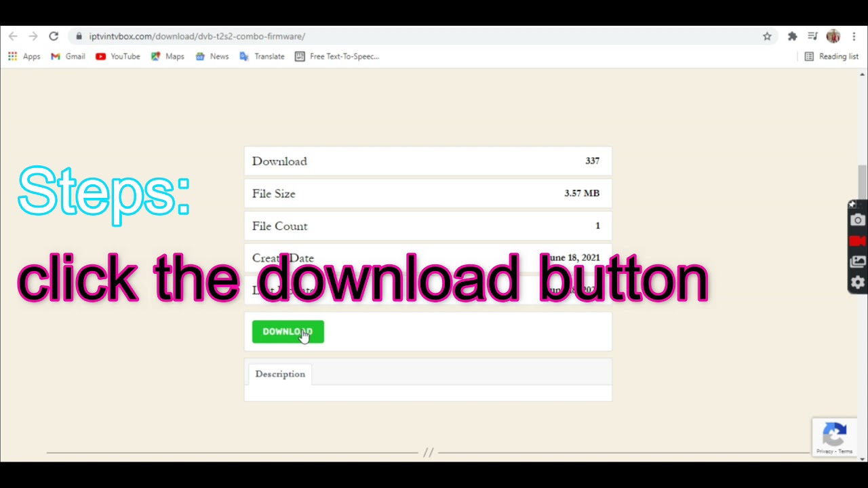Click the page scrollbar thumb
Image resolution: width=868 pixels, height=488 pixels.
click(863, 184)
